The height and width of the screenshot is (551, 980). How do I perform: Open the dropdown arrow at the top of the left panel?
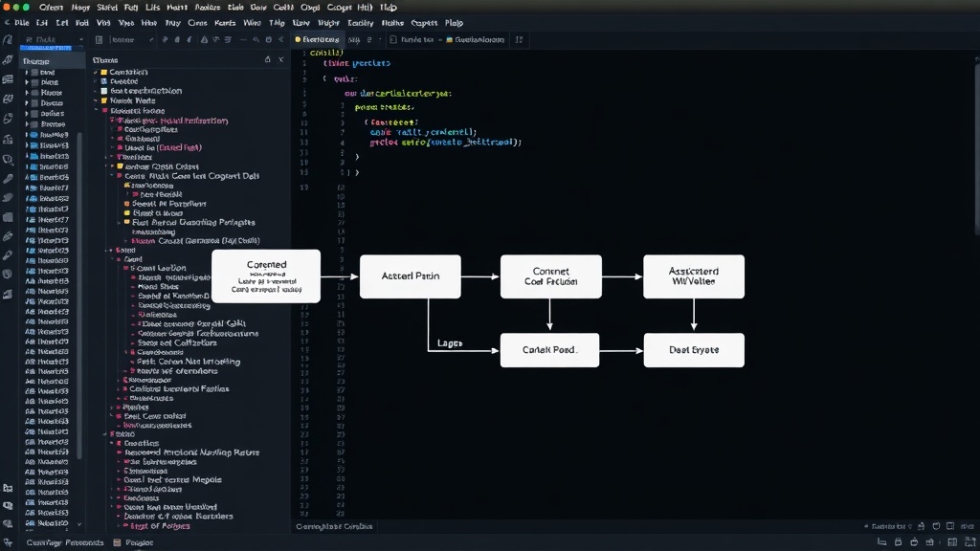click(80, 39)
